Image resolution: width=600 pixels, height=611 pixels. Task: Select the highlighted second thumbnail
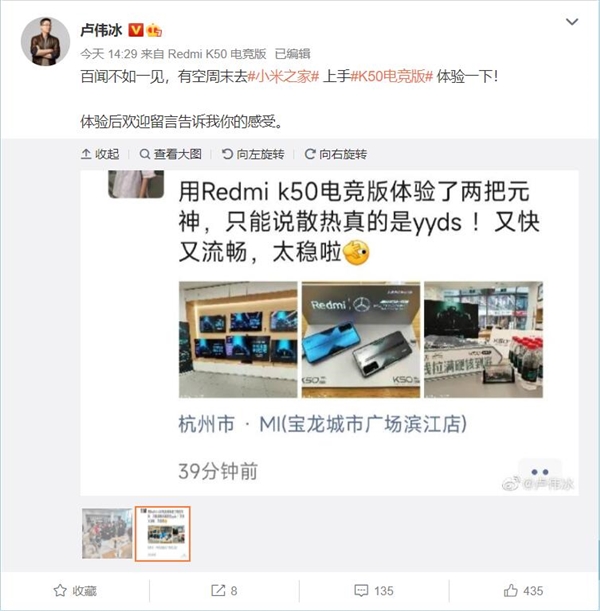pos(163,533)
